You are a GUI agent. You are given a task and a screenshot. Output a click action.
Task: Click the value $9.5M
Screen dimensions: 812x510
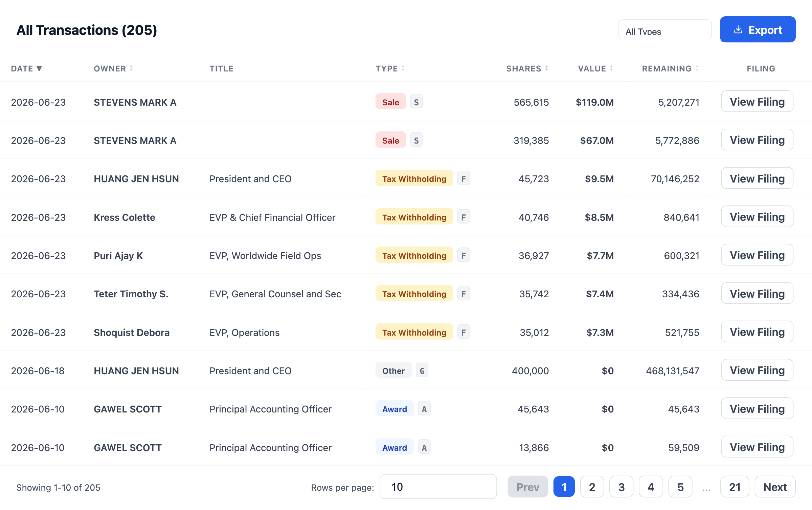pos(599,178)
